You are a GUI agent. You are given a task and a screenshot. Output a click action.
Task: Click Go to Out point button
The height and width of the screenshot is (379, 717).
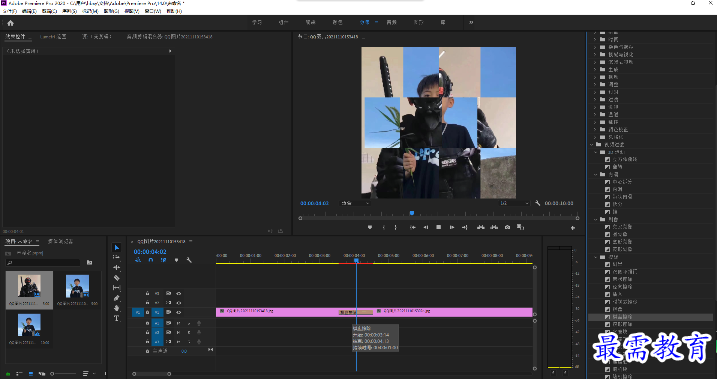[465, 227]
